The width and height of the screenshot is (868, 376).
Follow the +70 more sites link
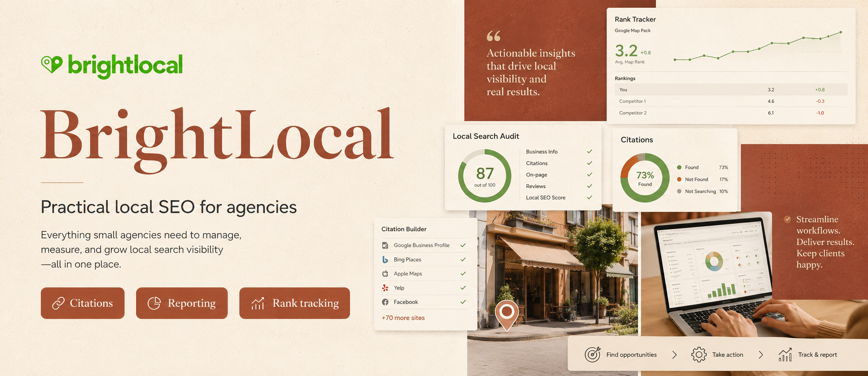point(403,318)
